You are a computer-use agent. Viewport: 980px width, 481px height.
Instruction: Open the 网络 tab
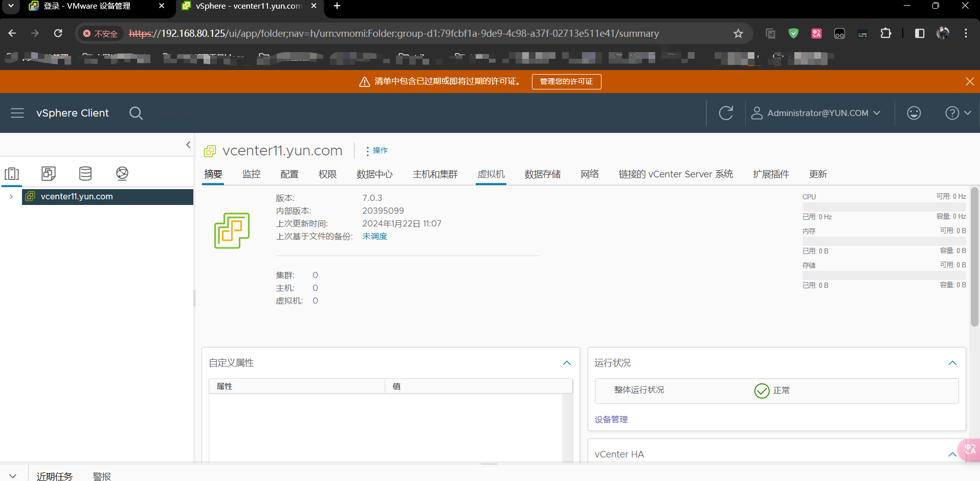click(x=590, y=174)
